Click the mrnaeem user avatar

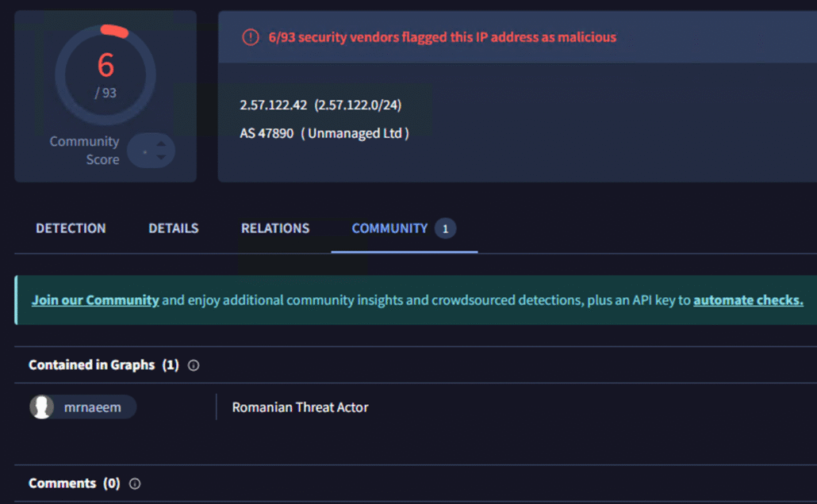pyautogui.click(x=42, y=407)
